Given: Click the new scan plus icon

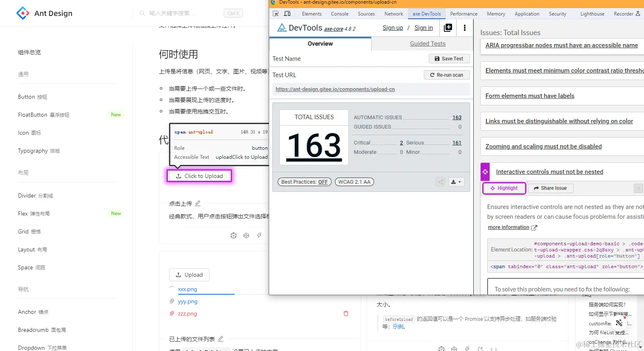Looking at the screenshot, I should (x=448, y=28).
